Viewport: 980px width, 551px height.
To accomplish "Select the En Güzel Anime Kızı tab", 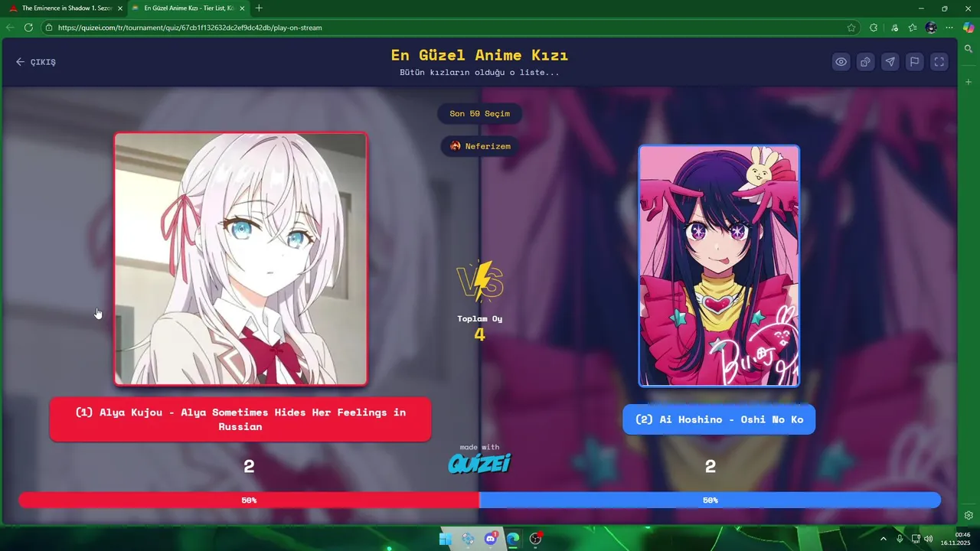I will (188, 8).
